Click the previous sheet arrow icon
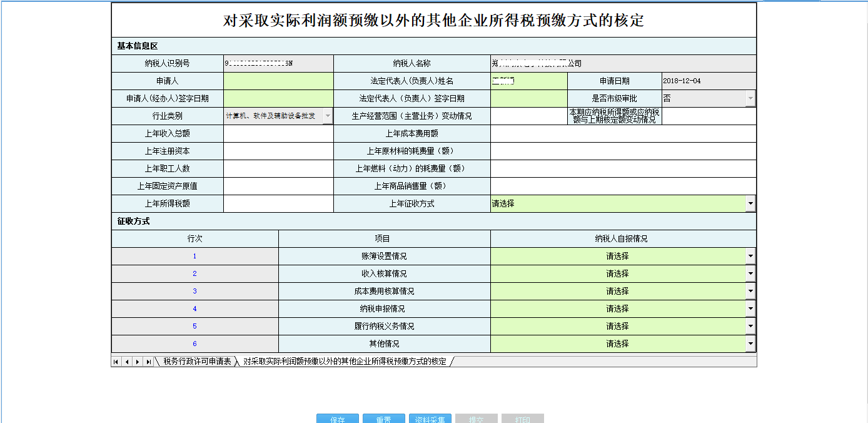868x423 pixels. [x=126, y=361]
